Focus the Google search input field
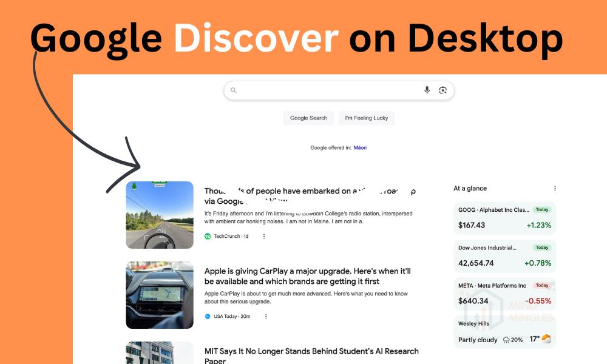 (339, 90)
